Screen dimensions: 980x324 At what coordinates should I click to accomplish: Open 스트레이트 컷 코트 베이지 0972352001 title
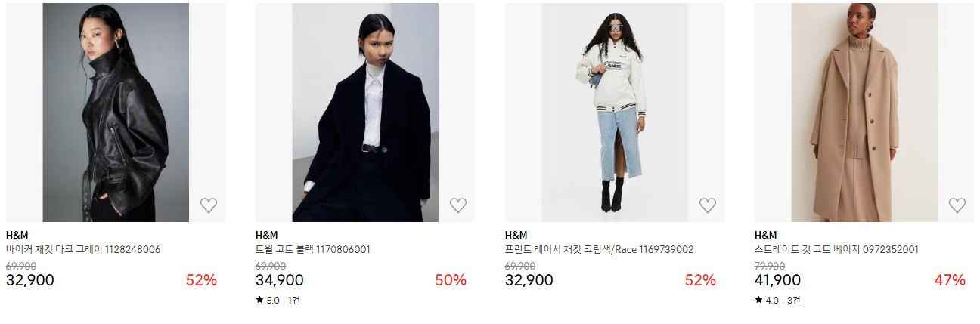click(836, 249)
